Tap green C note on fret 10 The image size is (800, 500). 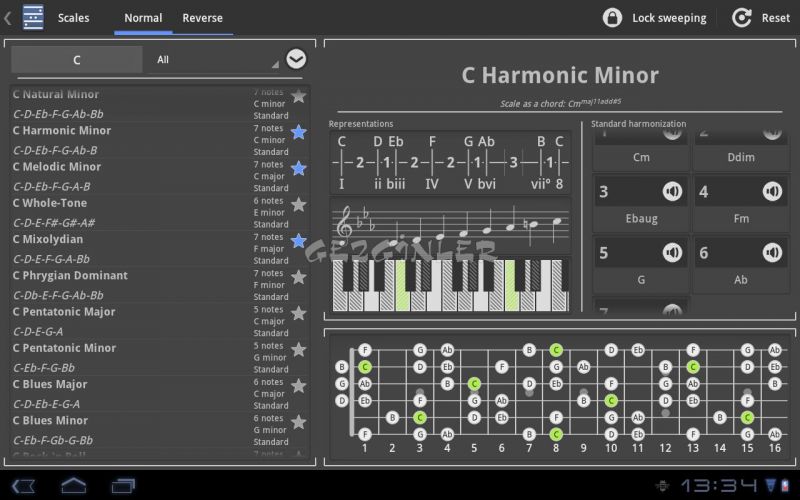[611, 401]
